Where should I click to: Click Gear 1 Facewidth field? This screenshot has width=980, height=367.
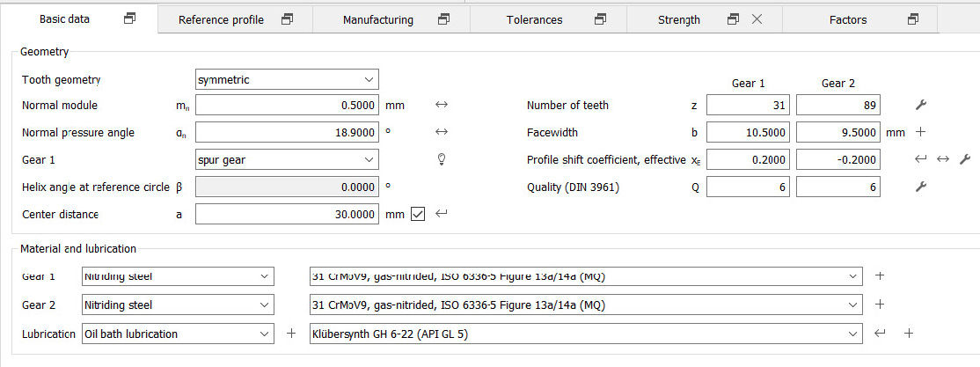point(749,132)
